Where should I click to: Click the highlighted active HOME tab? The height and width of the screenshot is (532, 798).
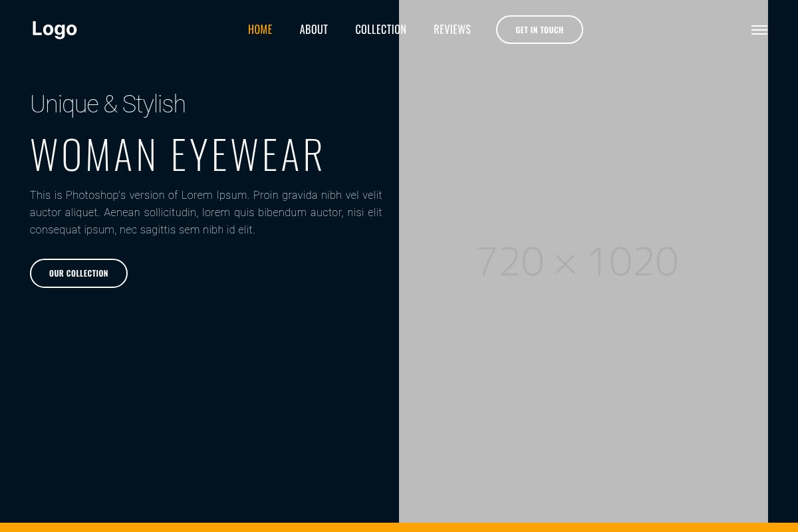[x=260, y=29]
